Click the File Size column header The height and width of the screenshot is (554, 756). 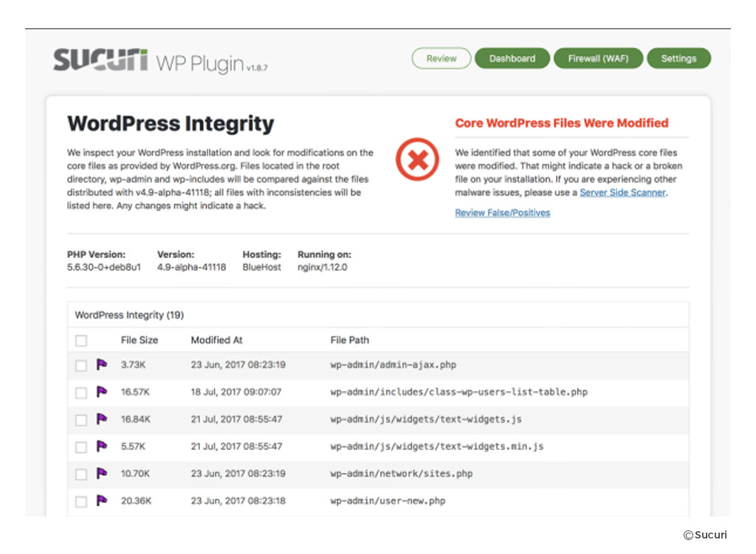pyautogui.click(x=140, y=340)
